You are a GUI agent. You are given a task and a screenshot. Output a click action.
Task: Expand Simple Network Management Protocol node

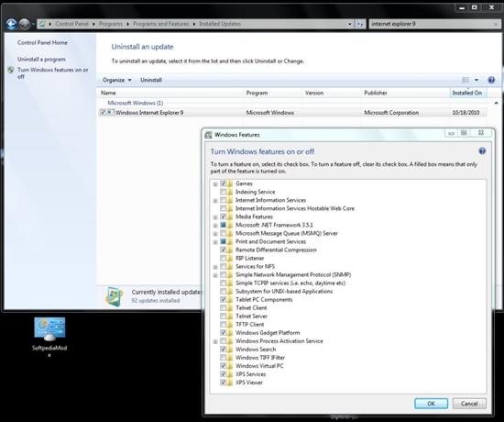pyautogui.click(x=215, y=275)
